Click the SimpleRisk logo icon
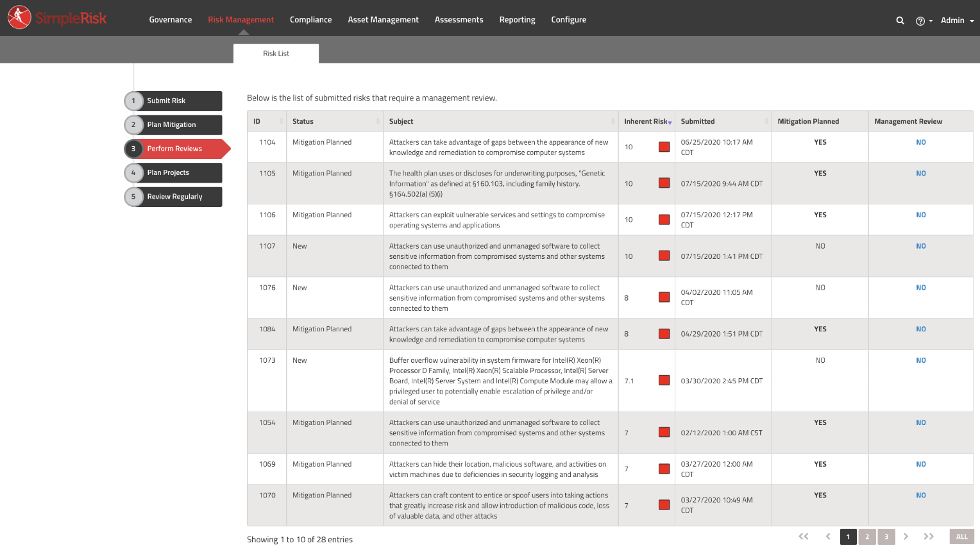 point(19,17)
